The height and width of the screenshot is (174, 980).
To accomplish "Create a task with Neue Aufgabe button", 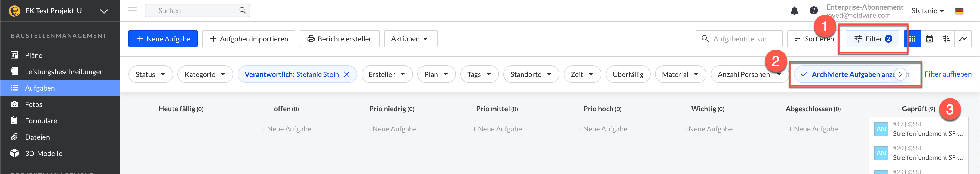I will click(x=163, y=39).
